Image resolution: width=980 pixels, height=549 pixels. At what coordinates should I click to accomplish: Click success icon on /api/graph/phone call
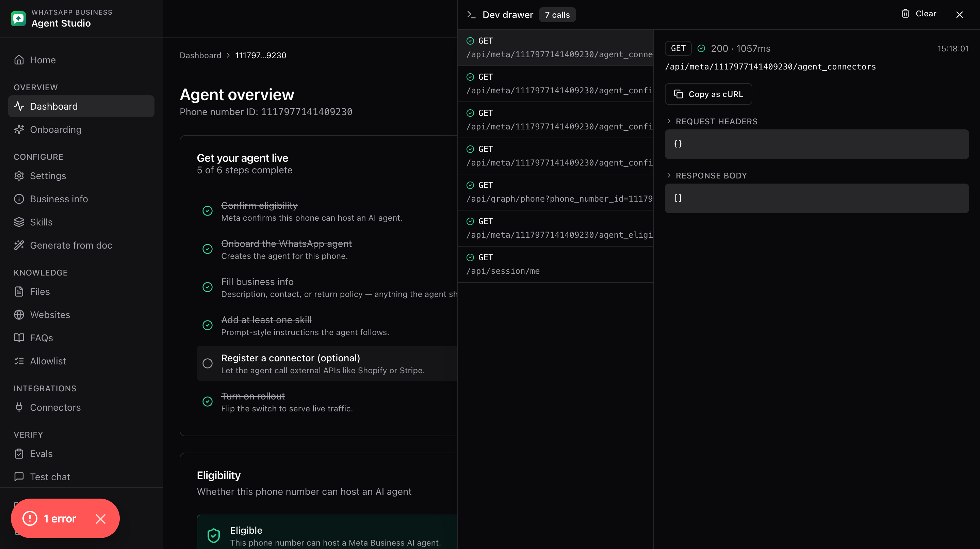[x=470, y=185]
